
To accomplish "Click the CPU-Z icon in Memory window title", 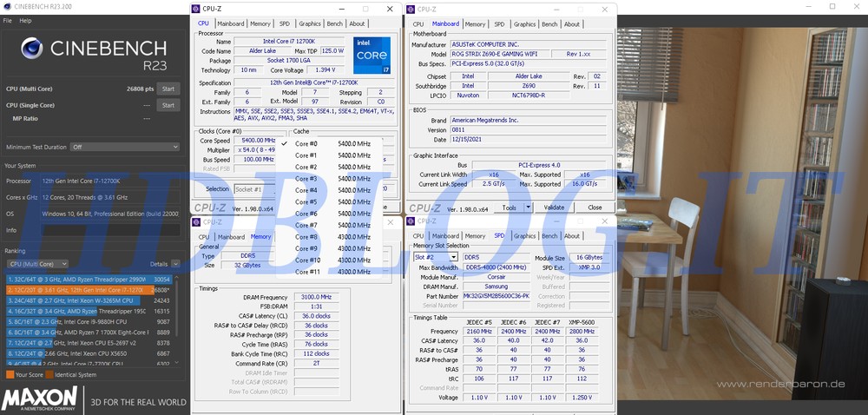I will pyautogui.click(x=197, y=221).
